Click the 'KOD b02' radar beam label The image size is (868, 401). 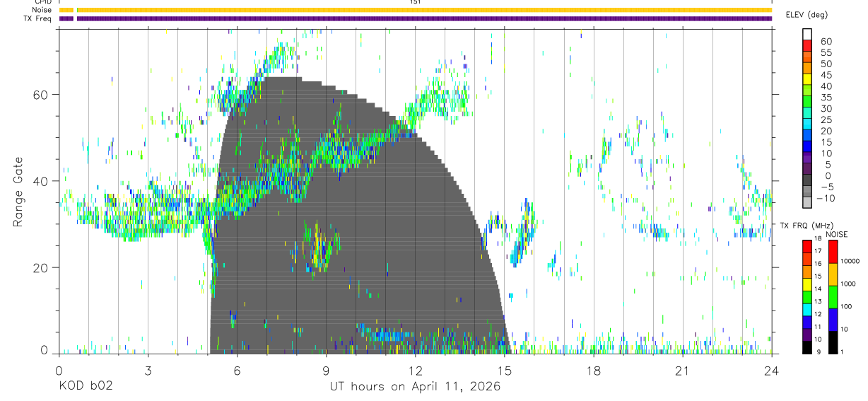(x=86, y=387)
